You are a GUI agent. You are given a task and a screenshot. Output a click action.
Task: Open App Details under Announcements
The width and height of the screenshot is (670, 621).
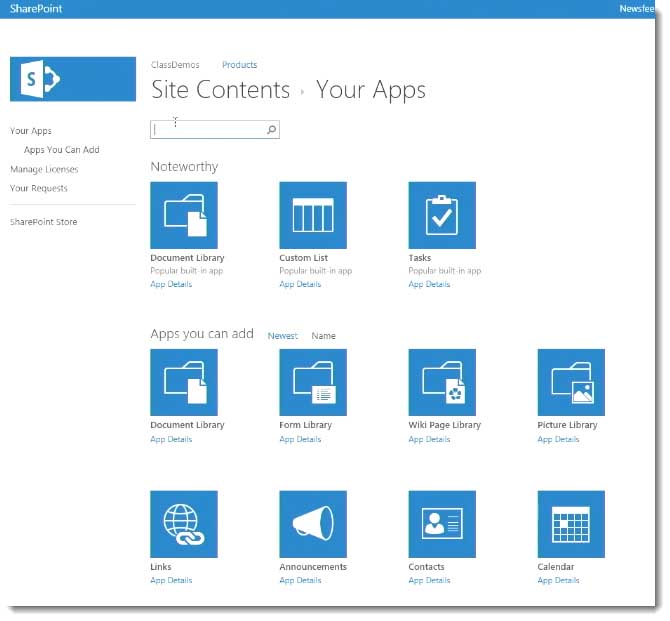pos(300,580)
